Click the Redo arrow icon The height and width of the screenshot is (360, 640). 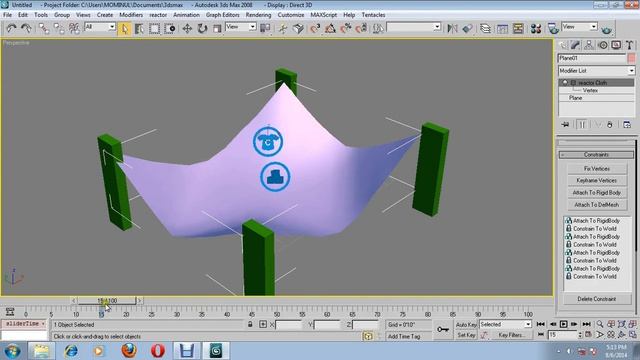click(x=26, y=28)
